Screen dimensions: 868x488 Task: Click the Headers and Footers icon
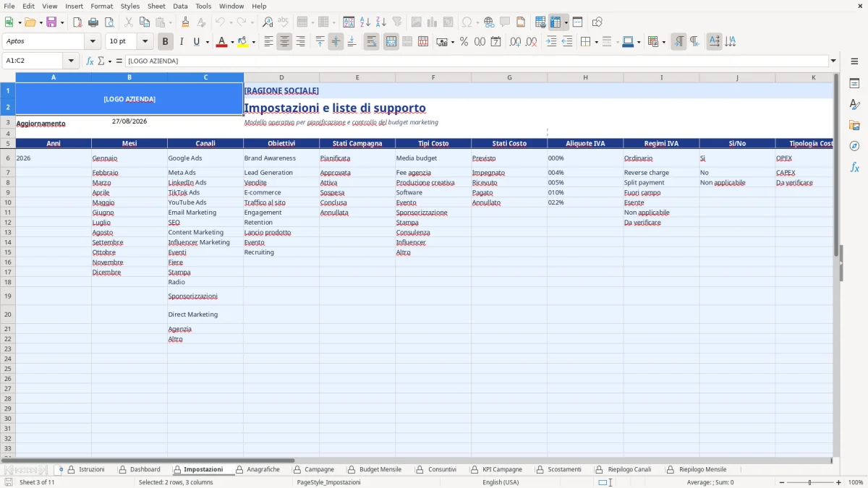tap(521, 22)
